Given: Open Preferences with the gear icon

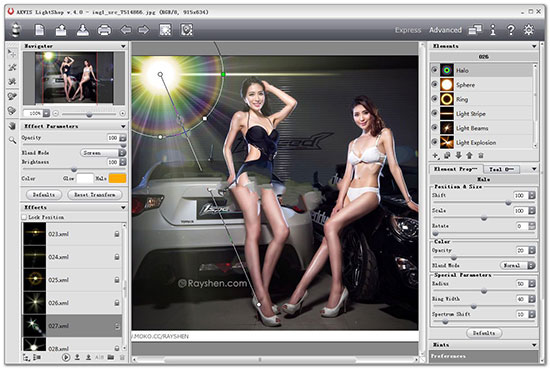Looking at the screenshot, I should pyautogui.click(x=529, y=30).
